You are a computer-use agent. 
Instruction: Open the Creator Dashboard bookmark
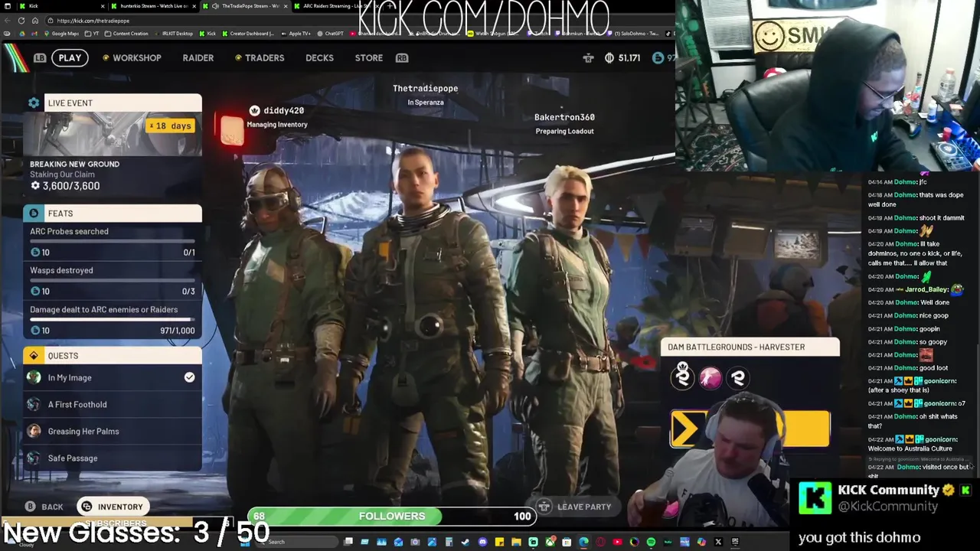pyautogui.click(x=247, y=34)
